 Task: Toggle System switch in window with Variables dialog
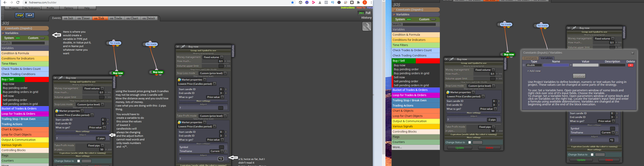pos(409,19)
